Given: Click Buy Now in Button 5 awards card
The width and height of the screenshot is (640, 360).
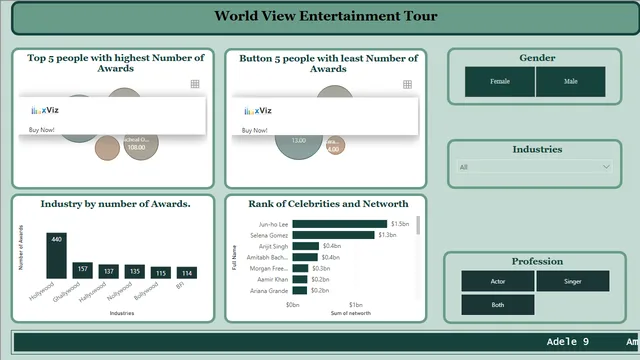Looking at the screenshot, I should (255, 131).
